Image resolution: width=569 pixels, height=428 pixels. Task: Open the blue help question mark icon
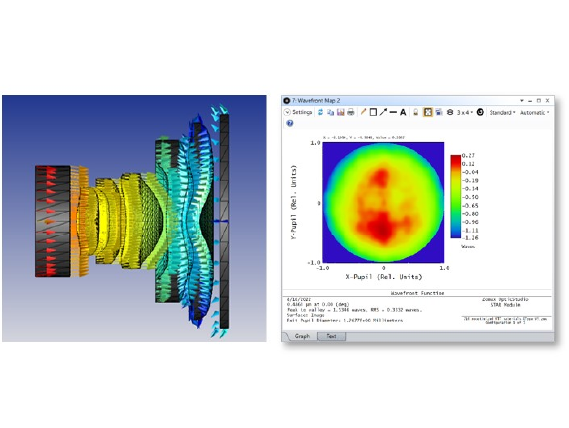click(x=290, y=123)
